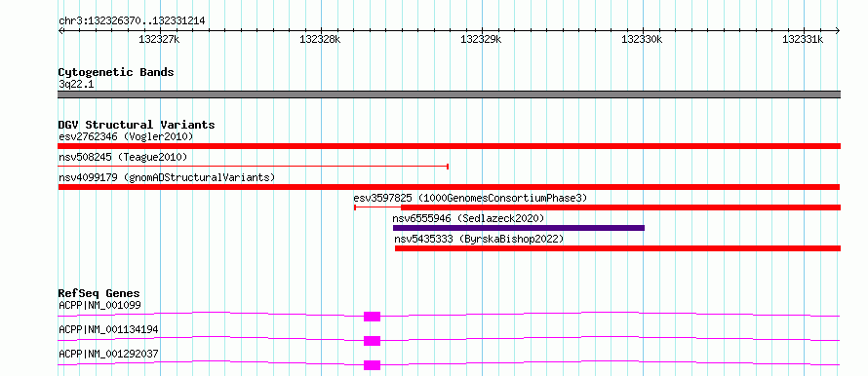The image size is (868, 376).
Task: Select the magenta exon of ACPP|NM_001134194
Action: pyautogui.click(x=372, y=341)
